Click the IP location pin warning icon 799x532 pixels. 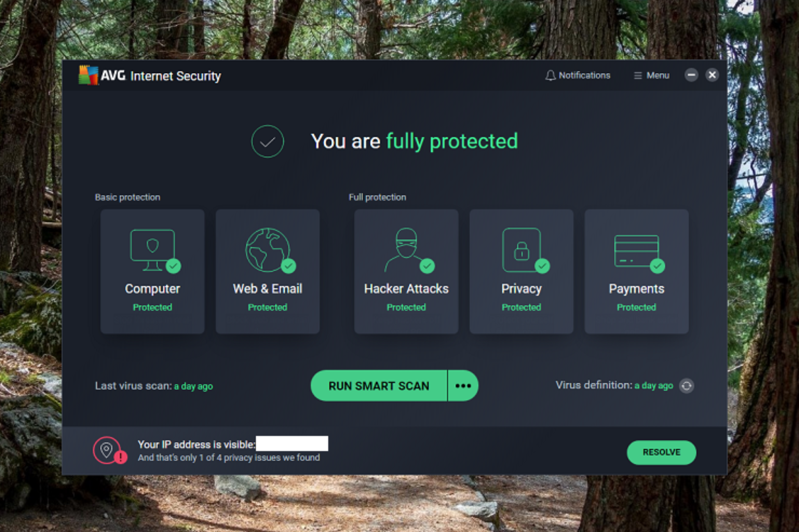(107, 450)
